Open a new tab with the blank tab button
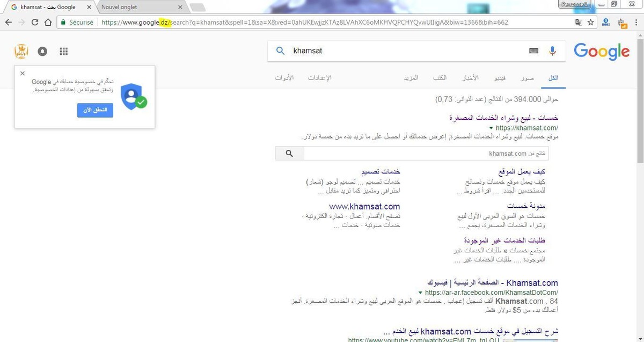Viewport: 644px width, 342px height. point(197,7)
